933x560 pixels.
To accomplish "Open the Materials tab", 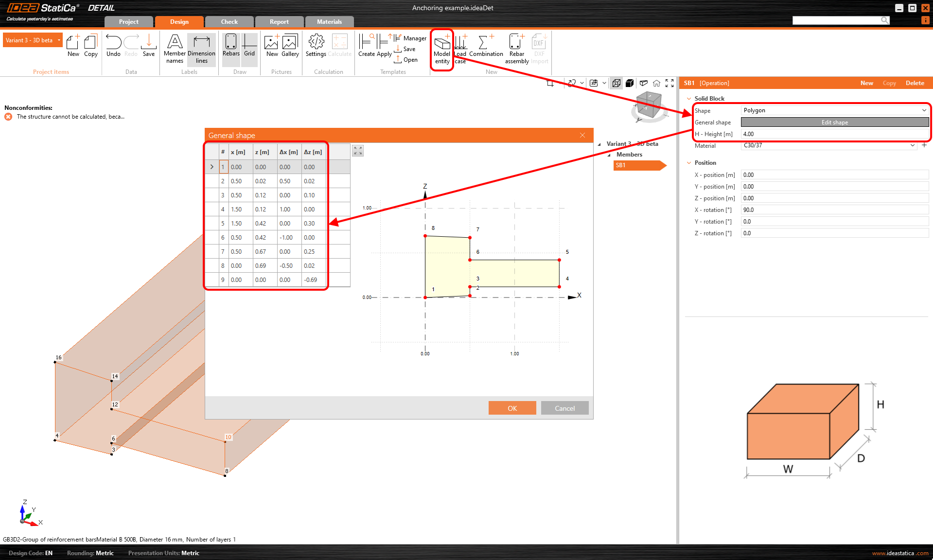I will (329, 22).
